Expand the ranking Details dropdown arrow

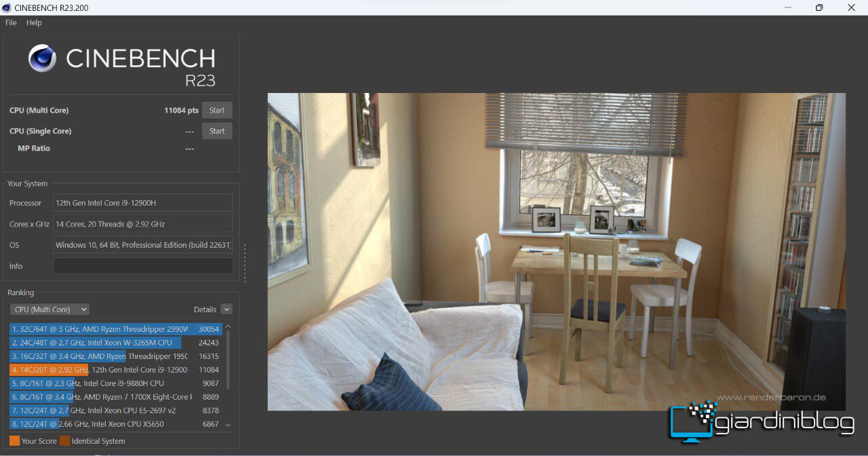click(226, 309)
